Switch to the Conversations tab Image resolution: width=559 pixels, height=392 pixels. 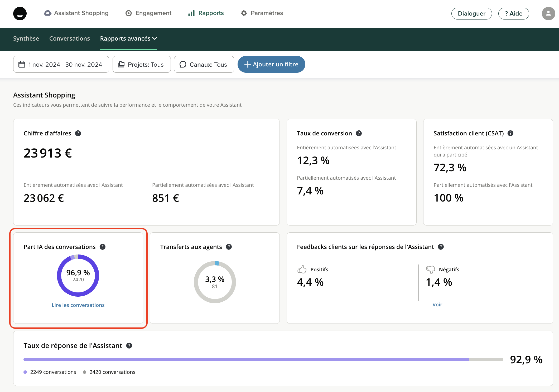pyautogui.click(x=70, y=38)
